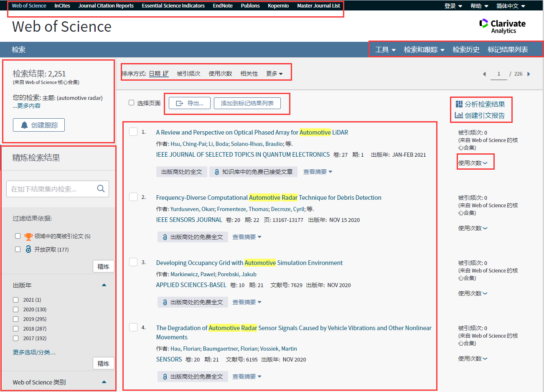The height and width of the screenshot is (392, 544).
Task: Sort results by 被引频次
Action: tap(188, 74)
